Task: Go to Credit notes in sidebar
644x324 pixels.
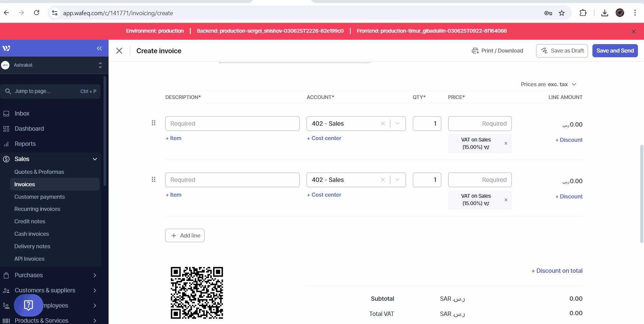Action: pyautogui.click(x=30, y=221)
